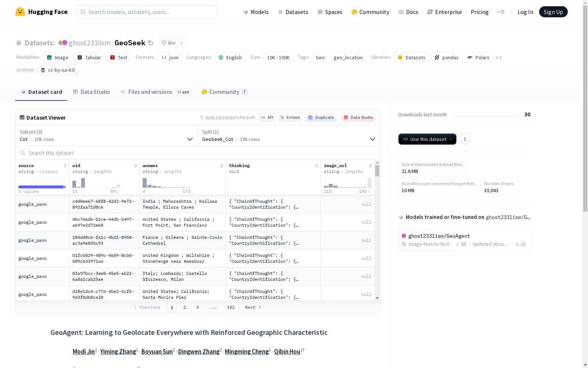588x368 pixels.
Task: Switch to the Dataset card tab
Action: (41, 92)
